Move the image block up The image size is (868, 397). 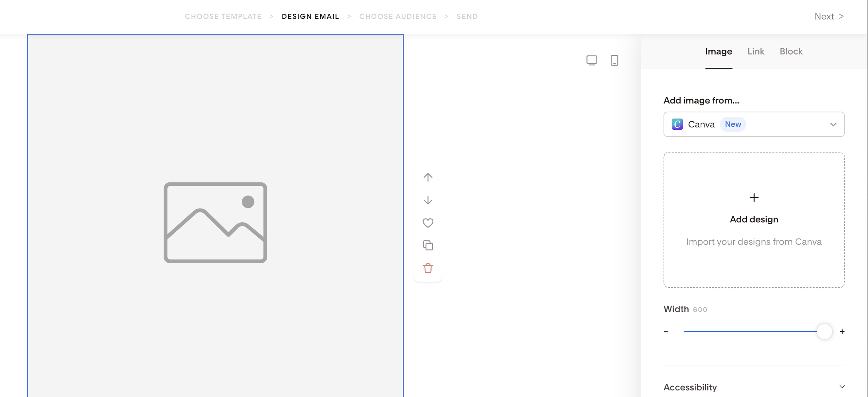[x=428, y=177]
